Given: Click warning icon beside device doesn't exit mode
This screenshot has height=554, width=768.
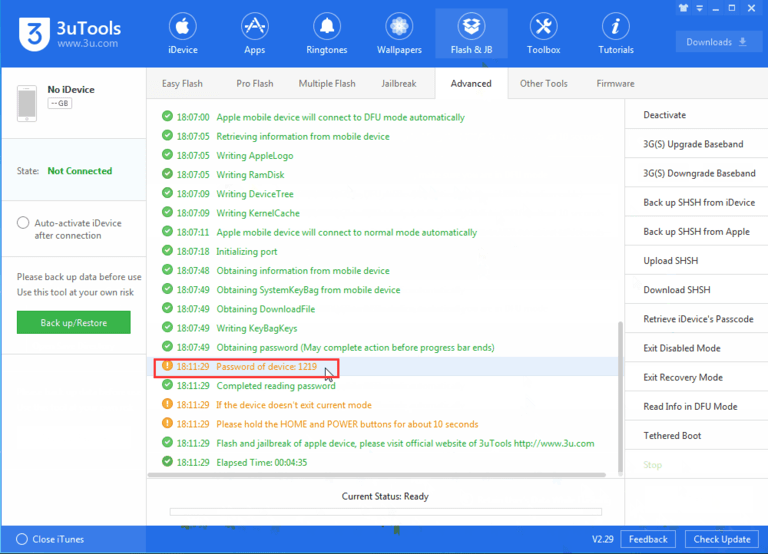Looking at the screenshot, I should click(167, 404).
